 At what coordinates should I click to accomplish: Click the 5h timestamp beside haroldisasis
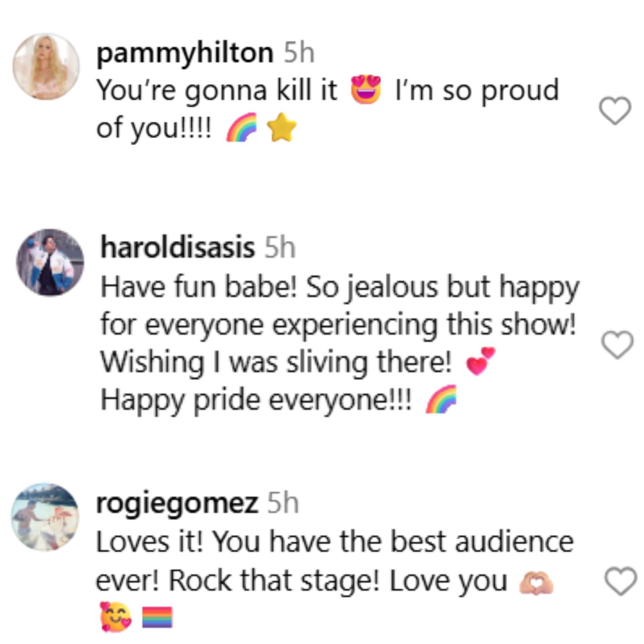(280, 248)
